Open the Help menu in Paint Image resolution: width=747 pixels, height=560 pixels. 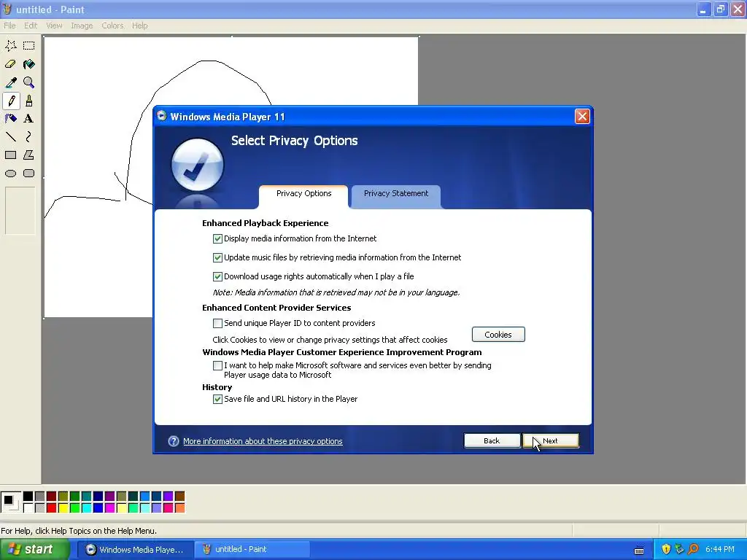click(139, 26)
